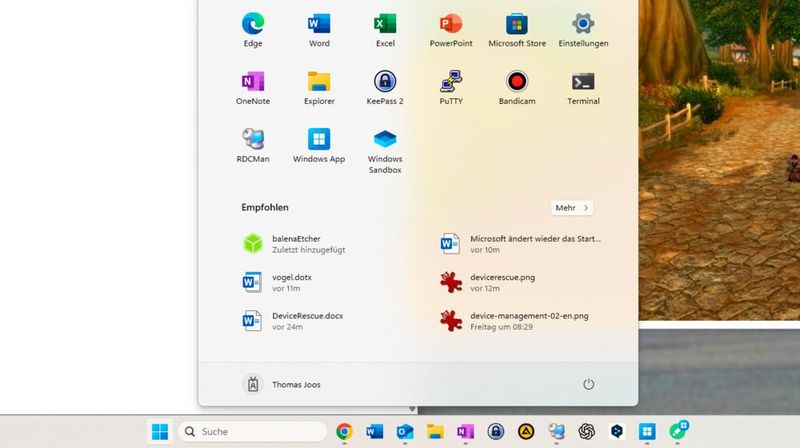Open Outlook from taskbar
The width and height of the screenshot is (800, 448).
point(405,432)
